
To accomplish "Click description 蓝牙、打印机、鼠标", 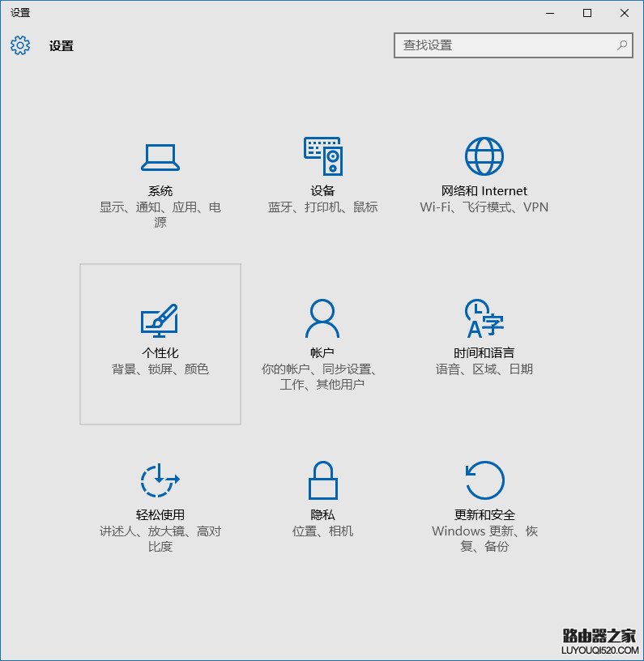I will [x=323, y=207].
